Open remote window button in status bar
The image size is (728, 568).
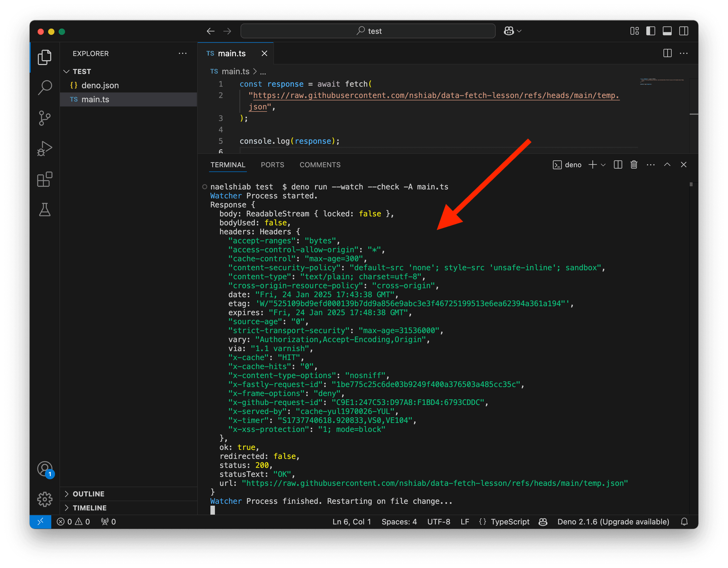pyautogui.click(x=40, y=522)
